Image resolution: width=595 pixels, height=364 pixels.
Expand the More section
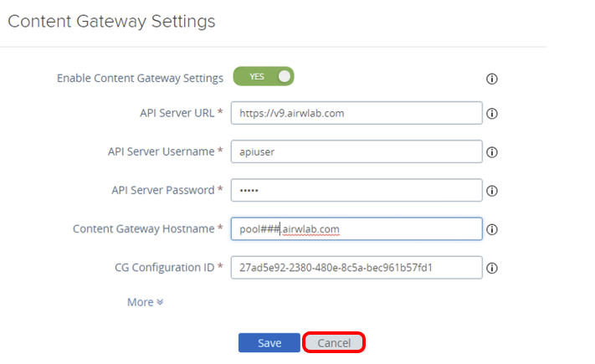click(x=145, y=302)
